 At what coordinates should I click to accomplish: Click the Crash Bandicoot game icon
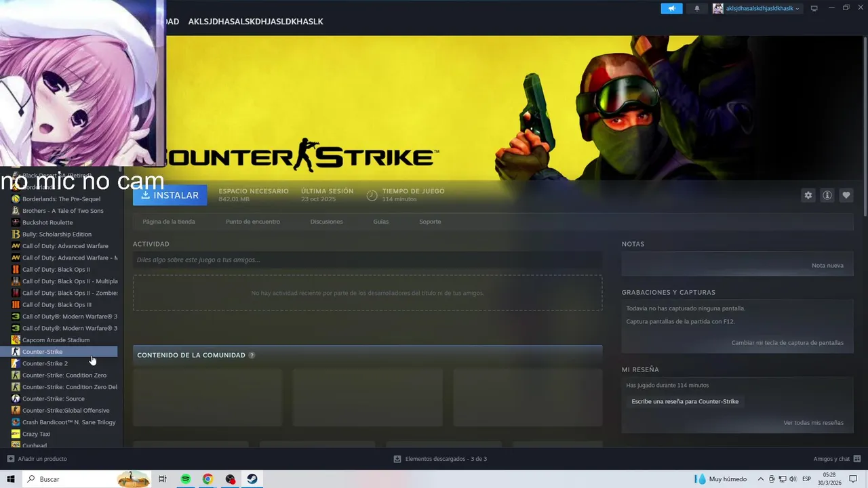[16, 422]
